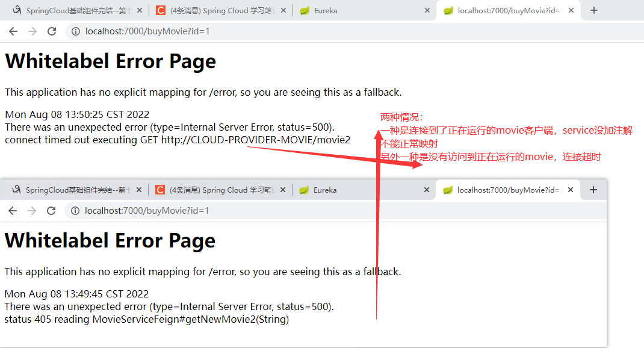The width and height of the screenshot is (644, 348).
Task: Click the connect timed out error line
Action: pyautogui.click(x=178, y=140)
